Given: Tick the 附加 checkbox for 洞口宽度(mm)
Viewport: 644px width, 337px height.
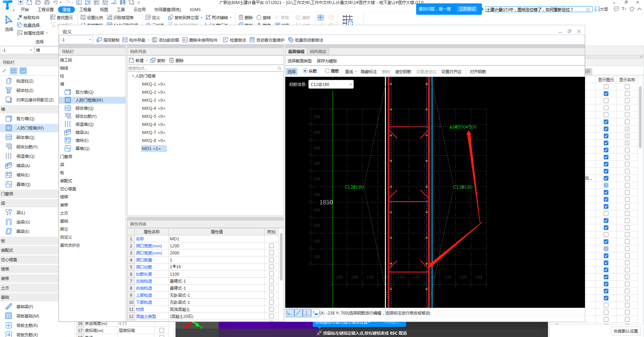Looking at the screenshot, I should click(x=271, y=246).
